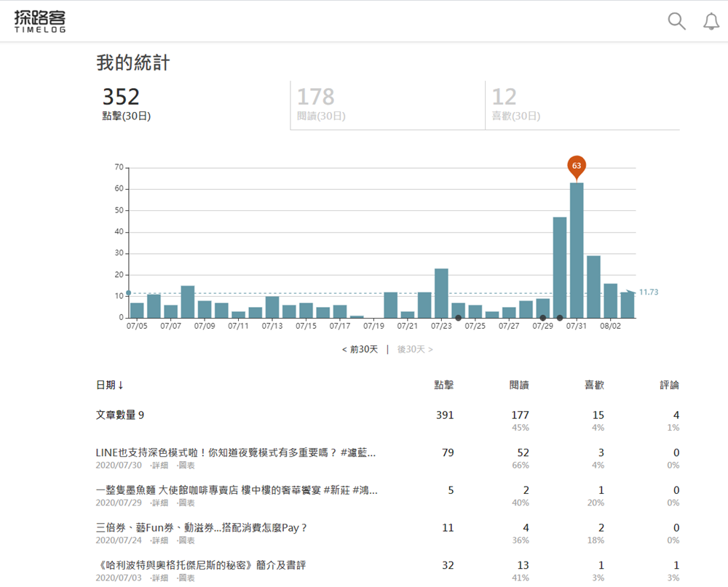Sort by 點擊 column header
Viewport: 728px width, 587px height.
[443, 385]
